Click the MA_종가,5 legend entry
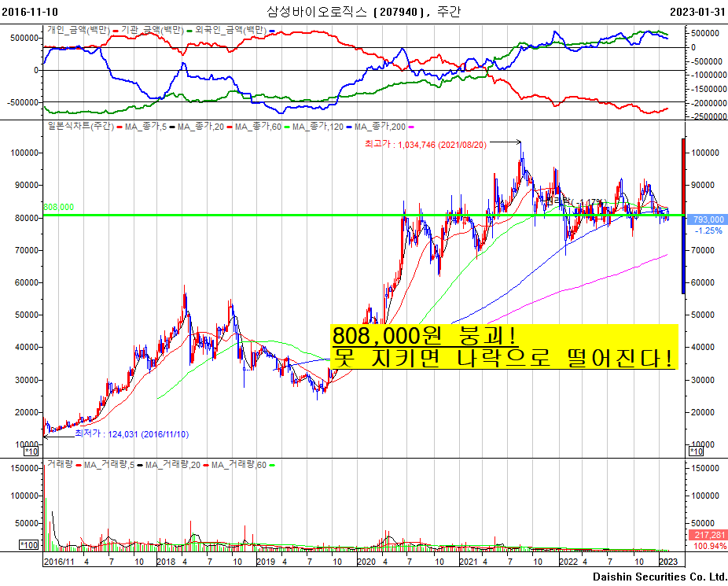Screen dimensions: 728x586 [145, 127]
